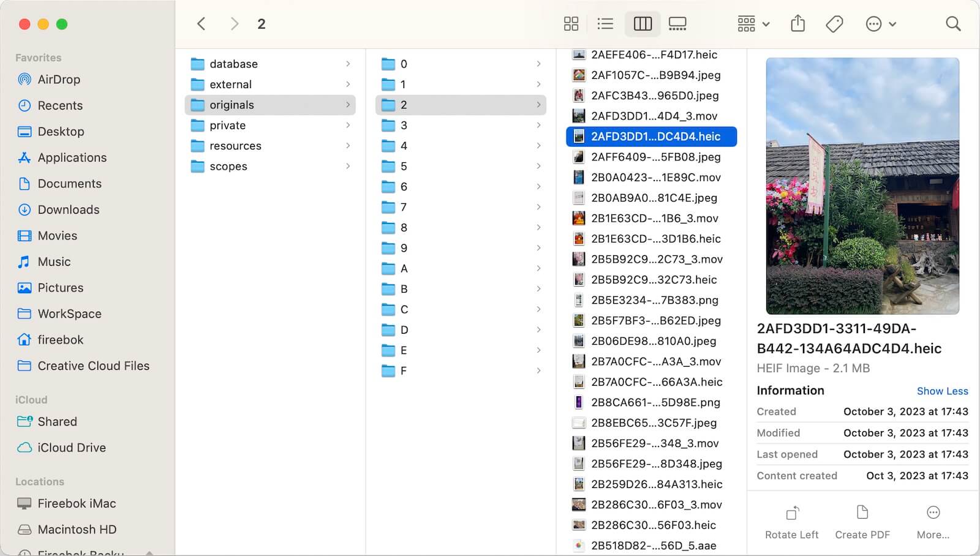Click Show Less in Information section
The height and width of the screenshot is (556, 980).
pyautogui.click(x=942, y=391)
